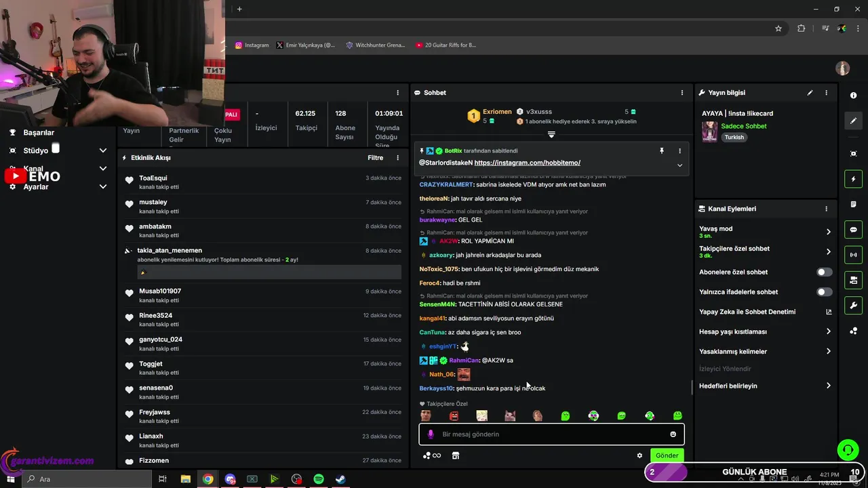The image size is (868, 488).
Task: Open the stats bar three-dot menu
Action: [398, 93]
